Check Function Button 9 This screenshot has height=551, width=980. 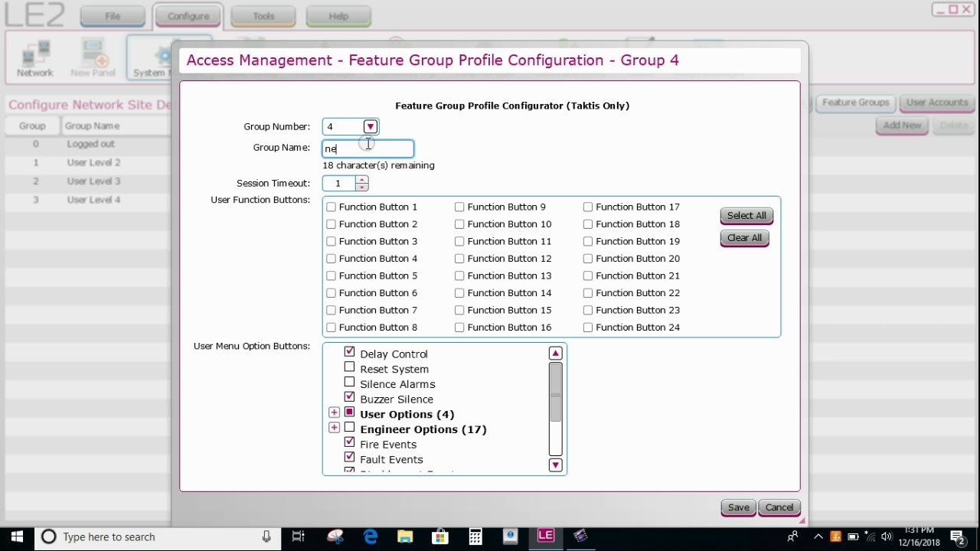coord(459,207)
